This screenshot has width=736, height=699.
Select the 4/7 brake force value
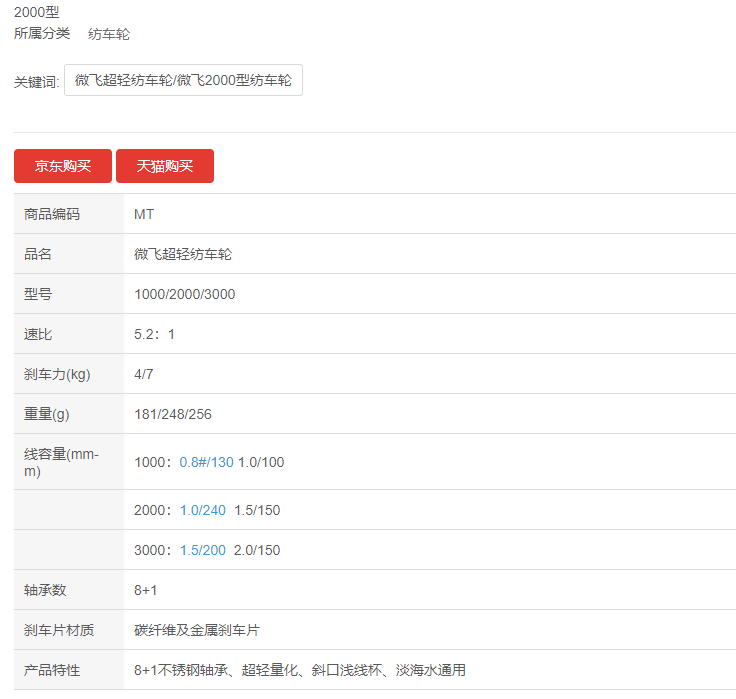pyautogui.click(x=144, y=375)
